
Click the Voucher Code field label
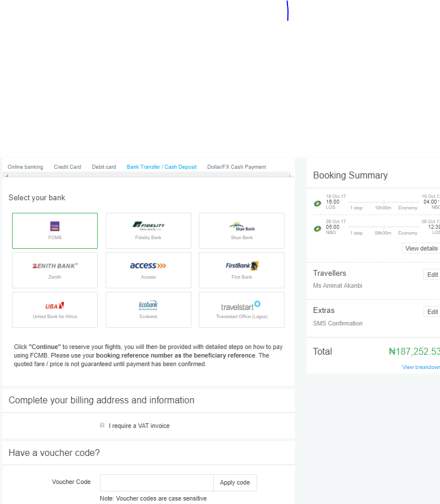(x=71, y=482)
